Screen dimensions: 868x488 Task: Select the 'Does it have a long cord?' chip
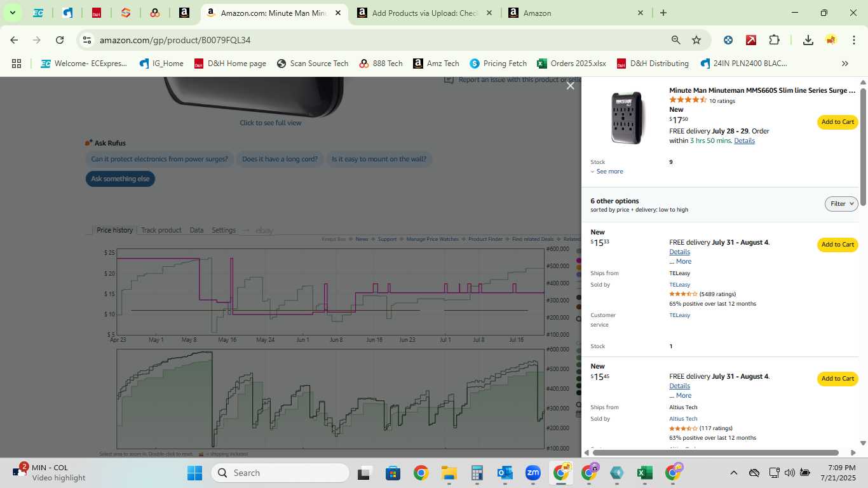click(280, 159)
